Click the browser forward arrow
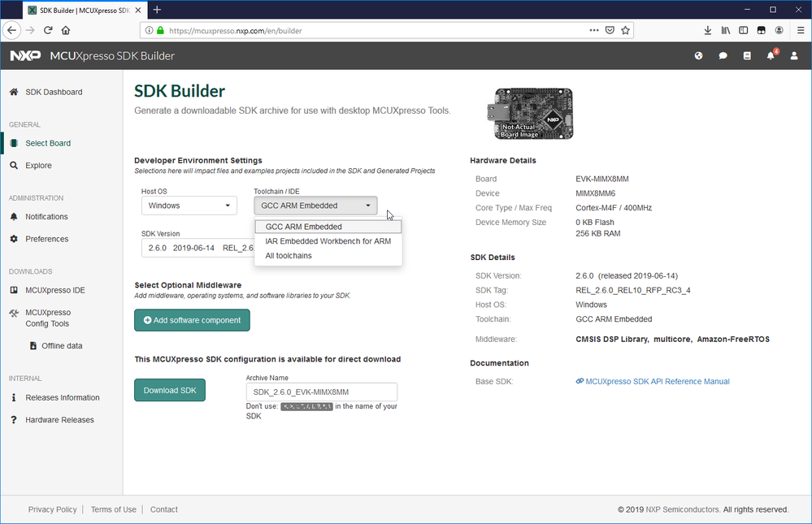This screenshot has width=812, height=524. point(30,31)
